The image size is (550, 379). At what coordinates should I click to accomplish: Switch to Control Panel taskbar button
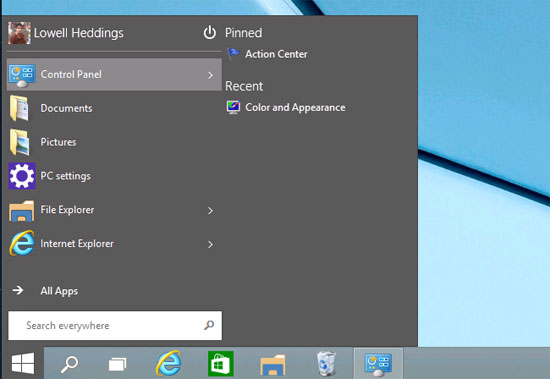[x=378, y=364]
